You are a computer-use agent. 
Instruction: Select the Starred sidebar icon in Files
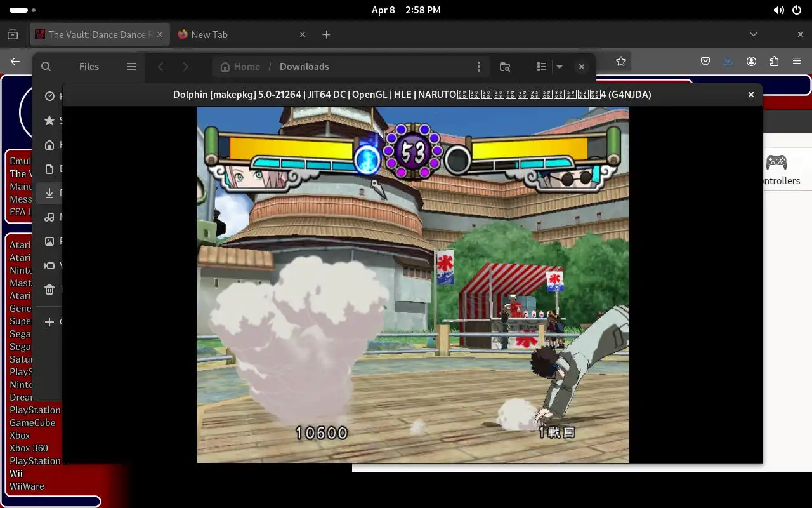(49, 121)
